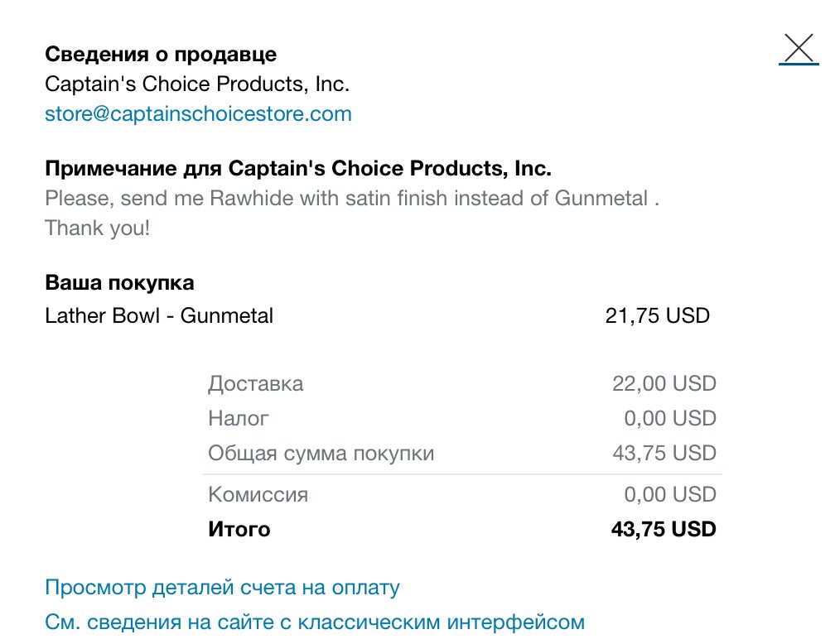
Task: Open the classic interface site details link
Action: coord(315,622)
